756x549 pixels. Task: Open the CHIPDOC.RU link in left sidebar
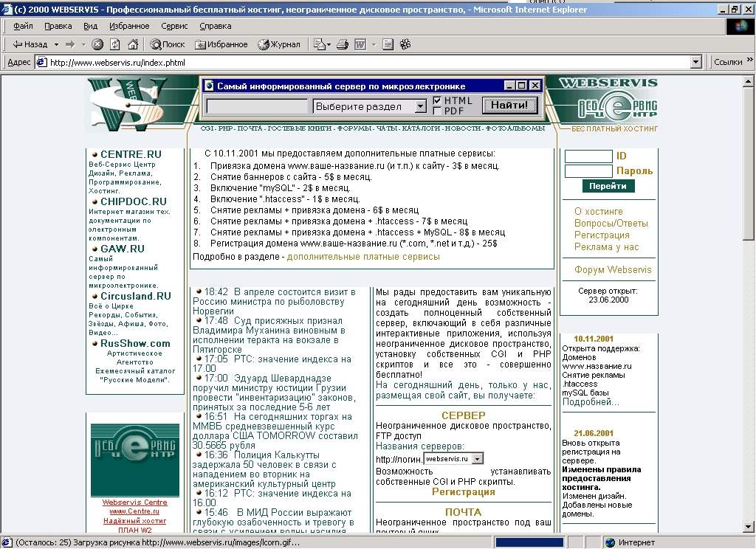134,201
